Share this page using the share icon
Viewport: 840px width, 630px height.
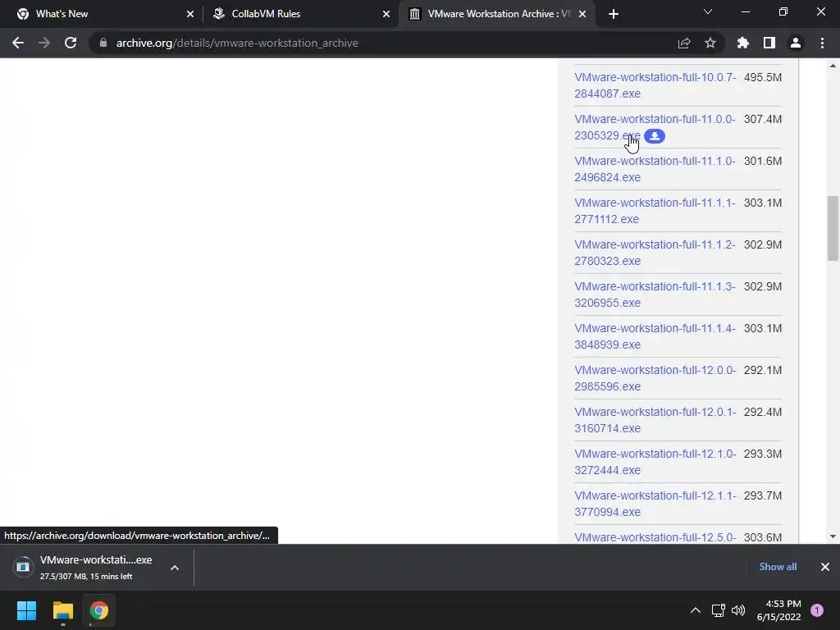pyautogui.click(x=684, y=43)
